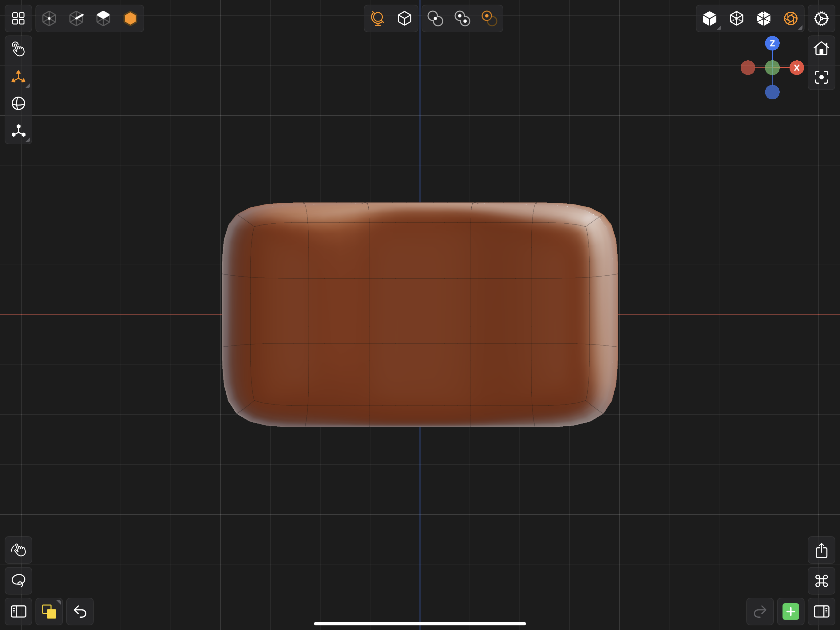Image resolution: width=840 pixels, height=630 pixels.
Task: Click the second linked-circles pivot icon
Action: click(x=462, y=18)
